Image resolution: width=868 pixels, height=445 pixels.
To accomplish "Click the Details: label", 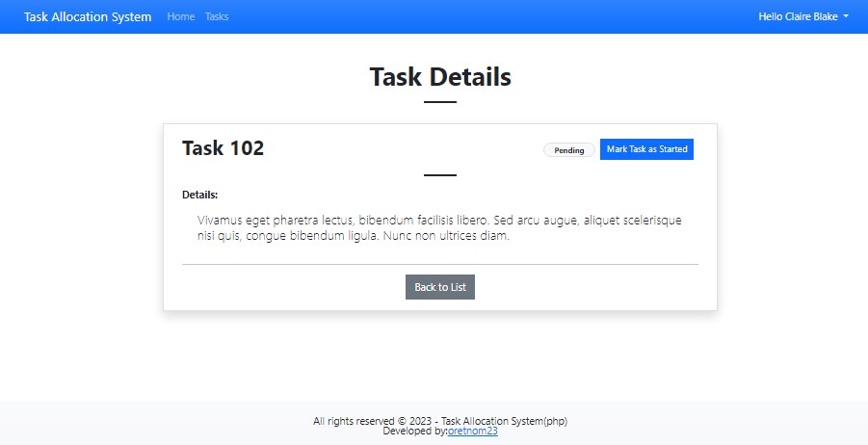I will coord(199,195).
